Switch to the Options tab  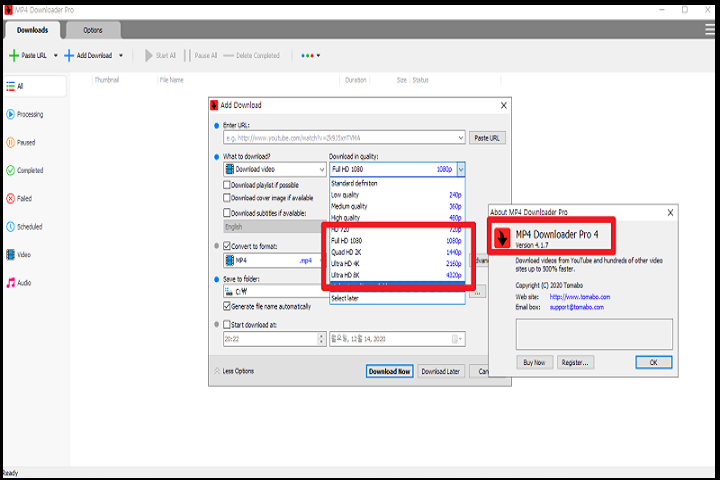coord(92,30)
